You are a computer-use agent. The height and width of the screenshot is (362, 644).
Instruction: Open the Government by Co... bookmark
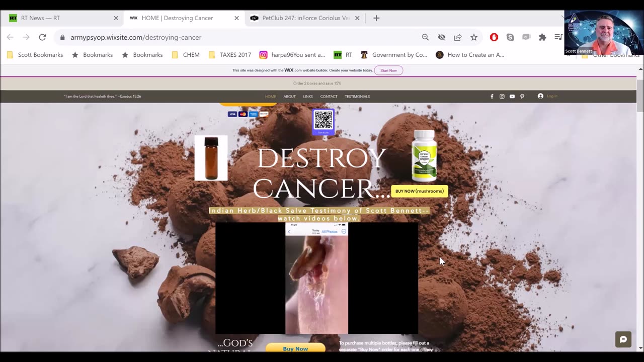394,55
